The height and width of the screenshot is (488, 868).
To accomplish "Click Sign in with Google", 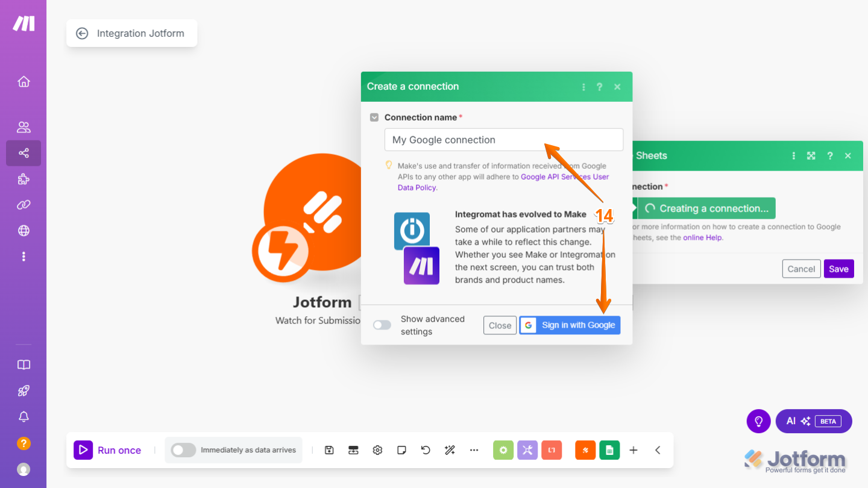I will 570,325.
